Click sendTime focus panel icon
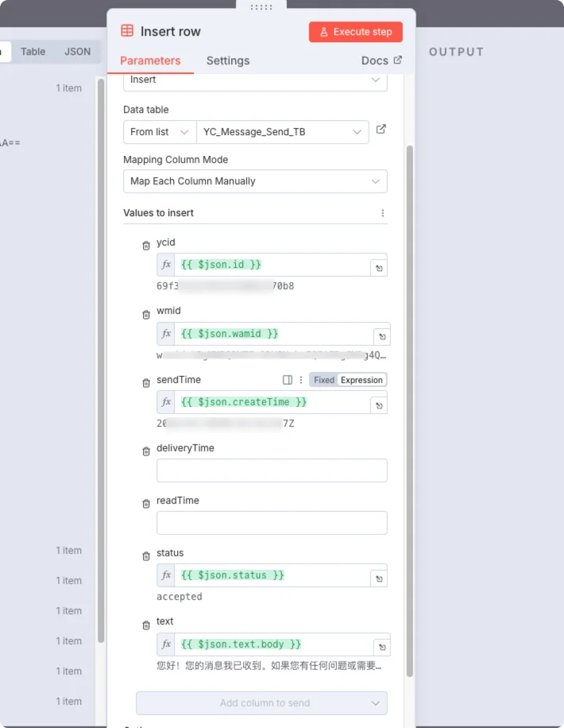 pos(288,380)
